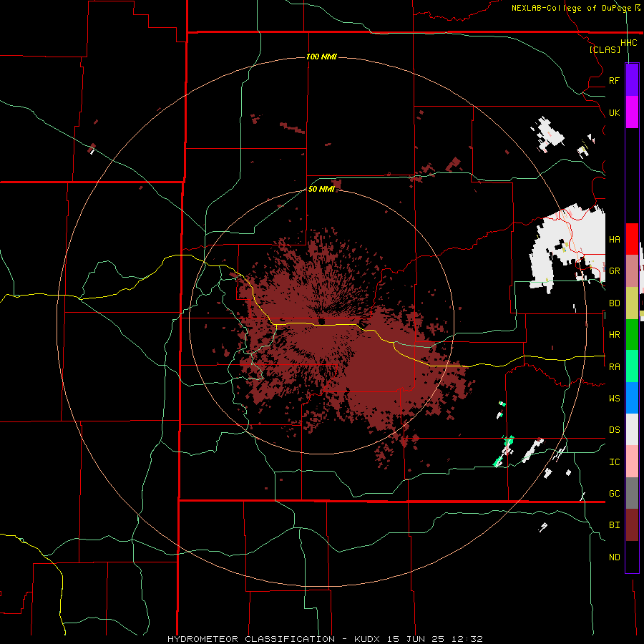Image resolution: width=644 pixels, height=644 pixels.
Task: Click the GR legend color swatch
Action: coord(632,271)
